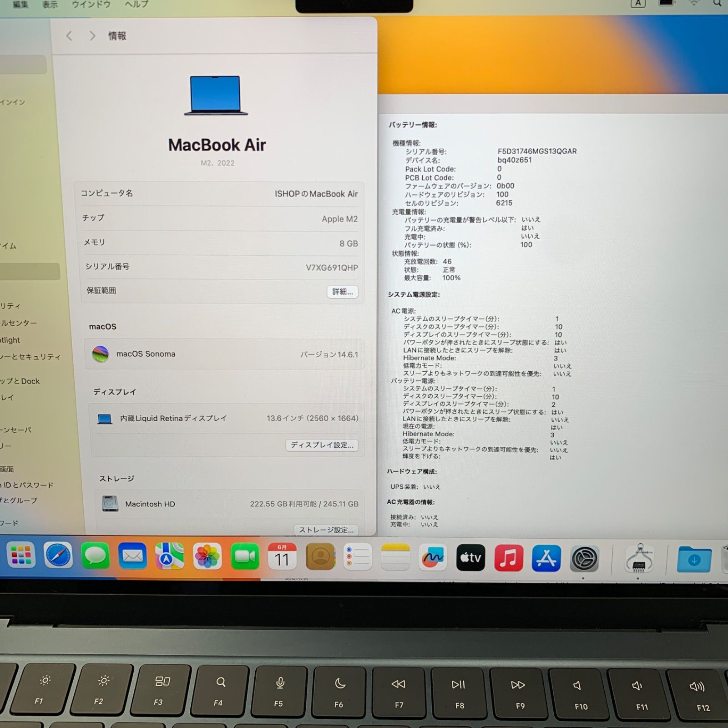The image size is (728, 728).
Task: Open the ヘルプ menu in the menu bar
Action: (135, 5)
